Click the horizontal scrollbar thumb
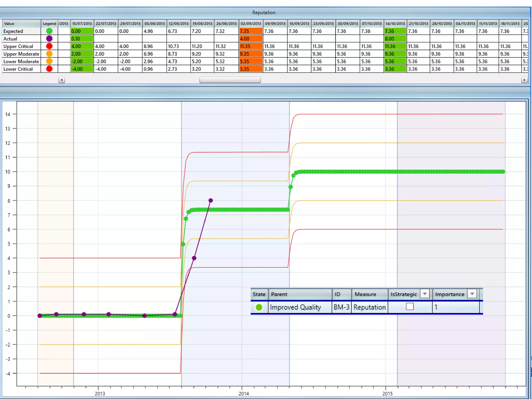This screenshot has height=399, width=532. coord(230,80)
